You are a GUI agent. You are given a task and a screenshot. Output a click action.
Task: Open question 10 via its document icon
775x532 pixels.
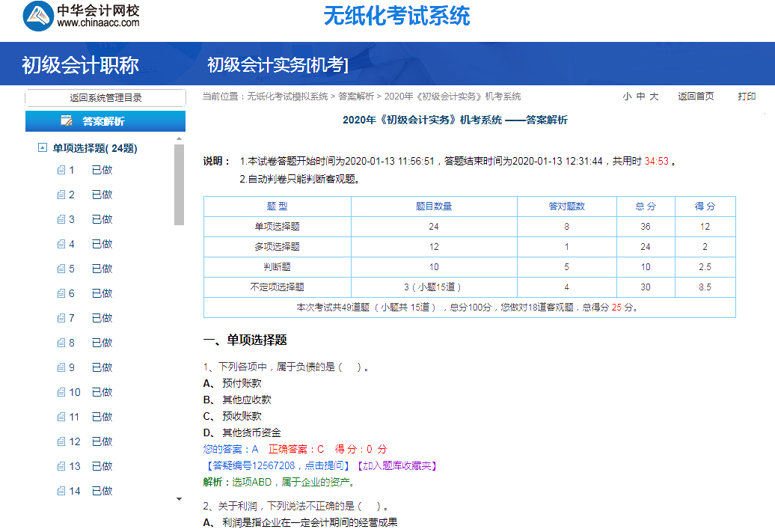(x=61, y=392)
